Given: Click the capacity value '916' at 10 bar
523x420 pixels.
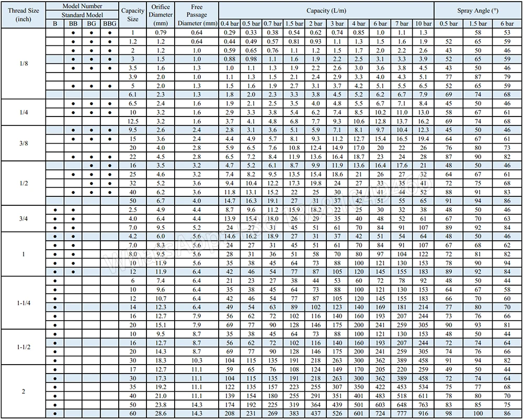Looking at the screenshot, I should tap(423, 413).
